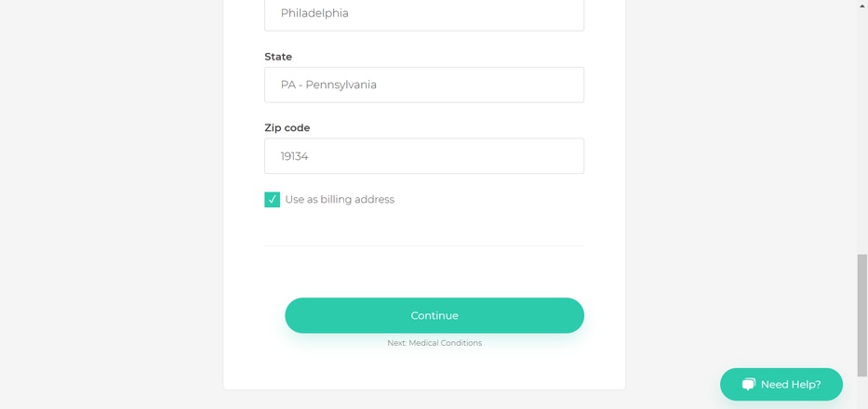Click the Continue button
Image resolution: width=868 pixels, height=409 pixels.
pos(434,315)
